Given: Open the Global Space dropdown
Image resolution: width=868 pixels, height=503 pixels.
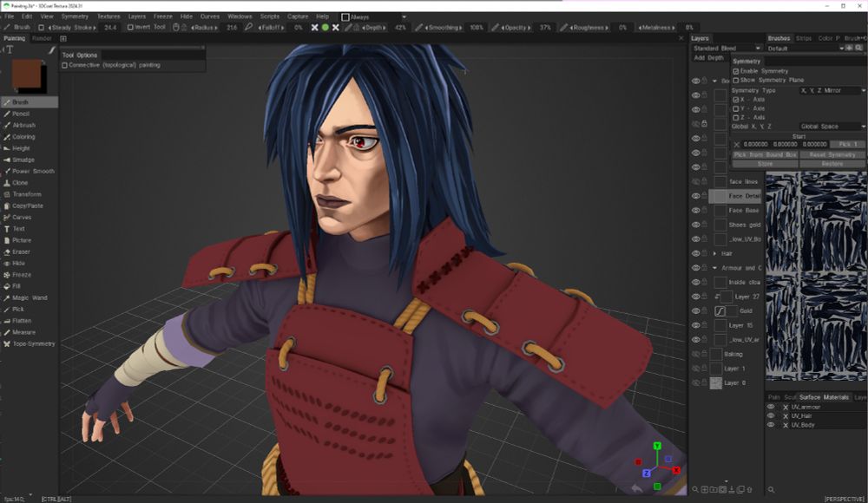Looking at the screenshot, I should point(832,126).
